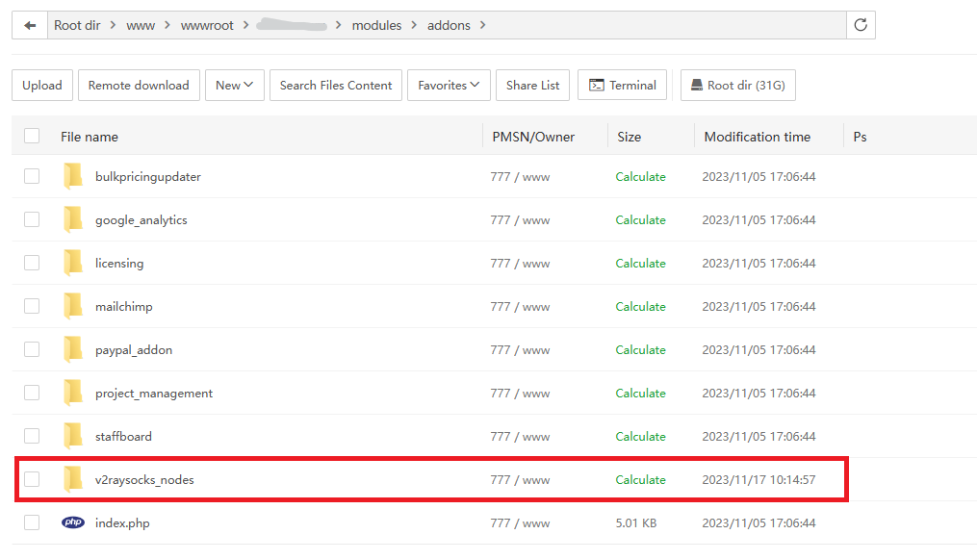Calculate size of paypal_addon folder
This screenshot has width=977, height=560.
tap(640, 349)
